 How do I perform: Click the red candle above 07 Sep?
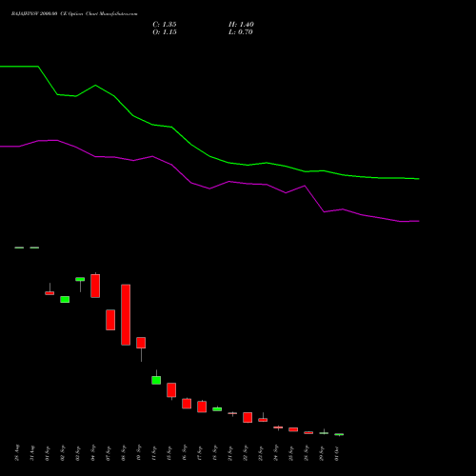tap(110, 320)
